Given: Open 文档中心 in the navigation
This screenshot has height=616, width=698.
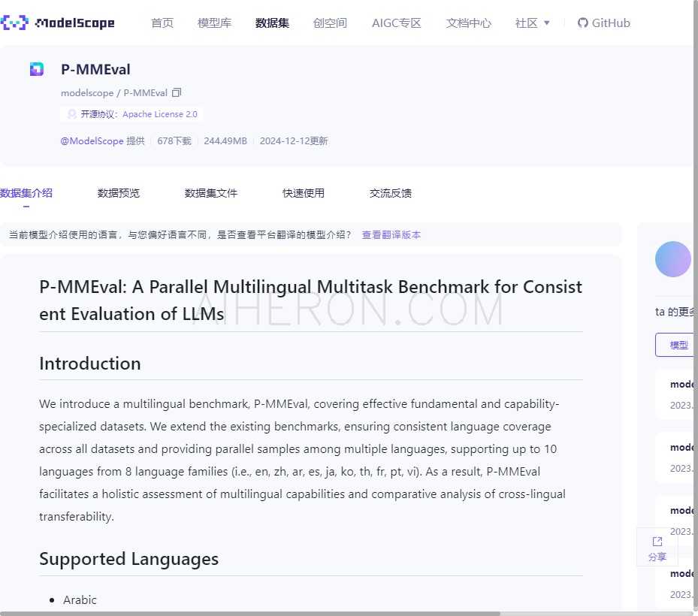Looking at the screenshot, I should point(469,23).
